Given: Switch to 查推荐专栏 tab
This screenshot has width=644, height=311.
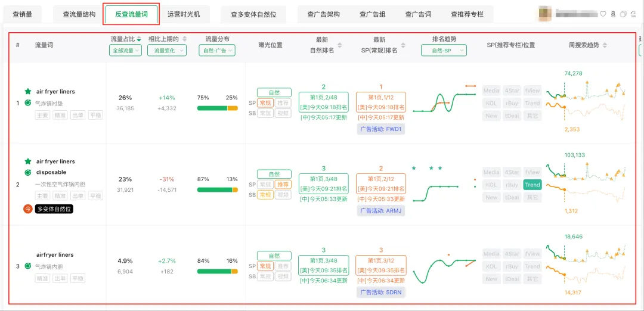Looking at the screenshot, I should point(467,14).
